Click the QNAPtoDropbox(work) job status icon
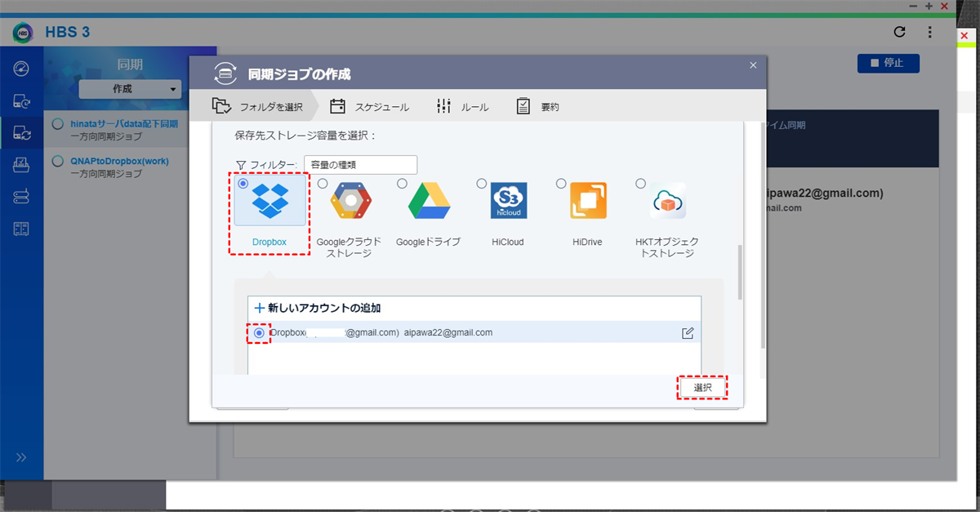The height and width of the screenshot is (512, 980). click(58, 162)
